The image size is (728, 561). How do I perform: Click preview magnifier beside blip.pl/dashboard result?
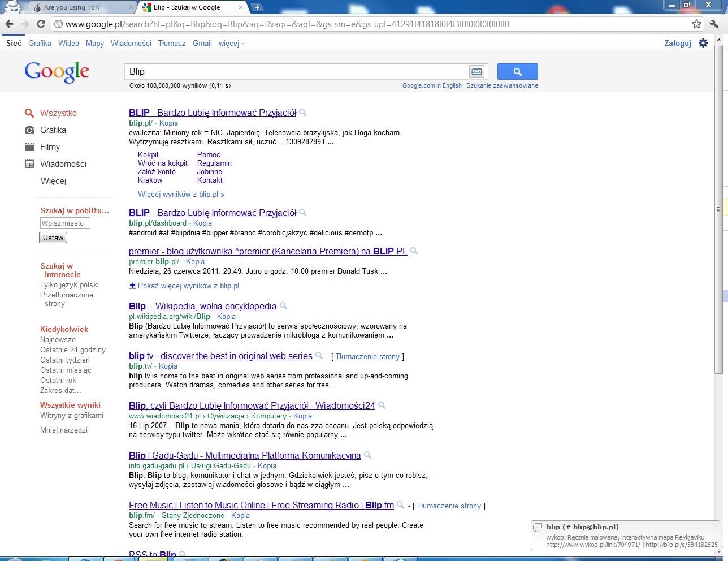tap(302, 213)
